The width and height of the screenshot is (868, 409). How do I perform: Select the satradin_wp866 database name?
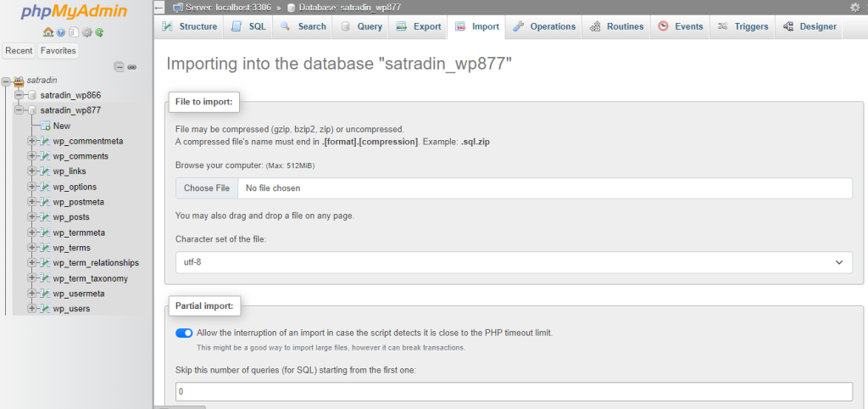click(x=70, y=95)
